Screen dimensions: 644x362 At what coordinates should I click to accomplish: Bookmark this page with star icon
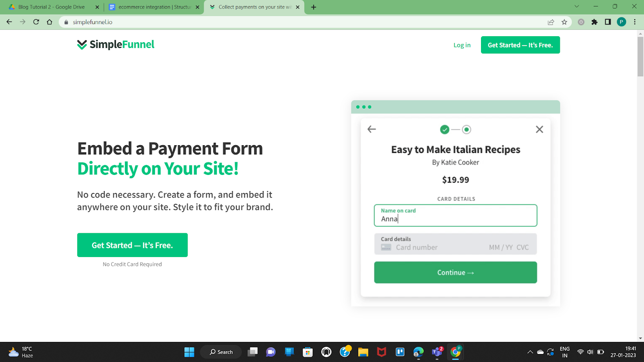[564, 22]
